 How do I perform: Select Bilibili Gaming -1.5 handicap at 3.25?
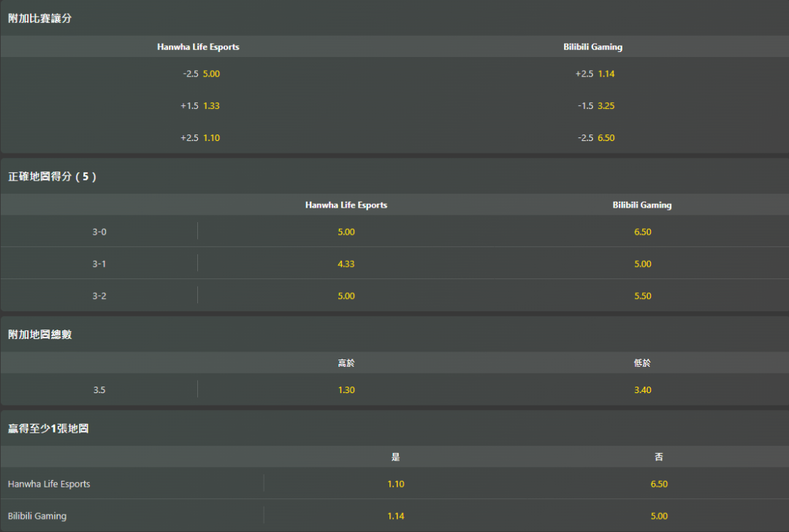click(595, 106)
